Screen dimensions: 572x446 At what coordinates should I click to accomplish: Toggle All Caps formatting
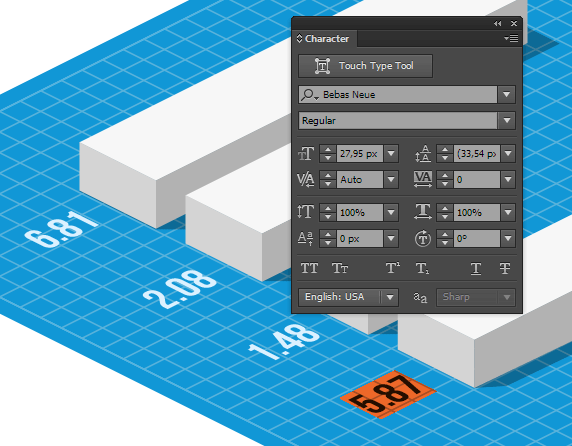point(309,268)
